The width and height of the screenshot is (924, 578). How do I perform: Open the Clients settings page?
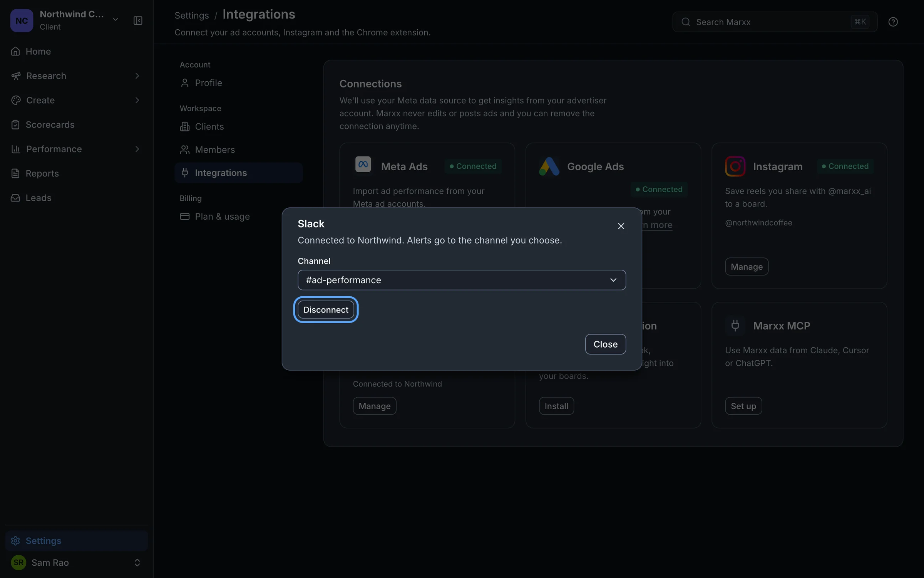tap(238, 126)
